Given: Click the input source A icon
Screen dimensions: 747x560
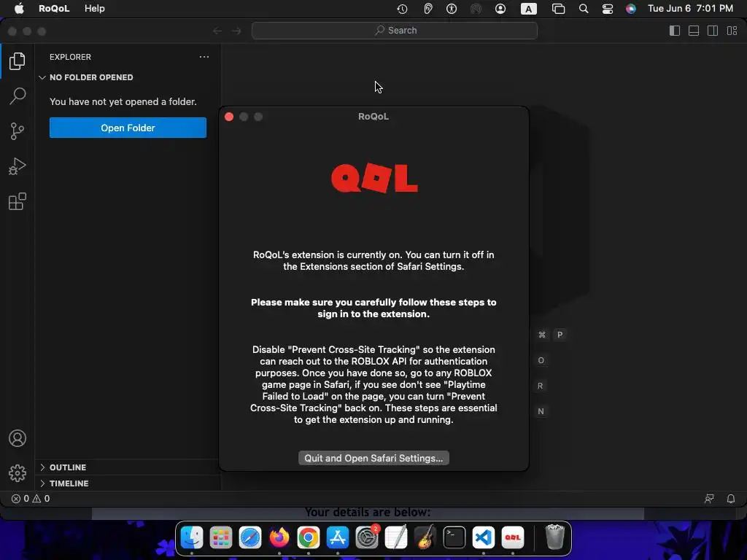Looking at the screenshot, I should tap(528, 9).
